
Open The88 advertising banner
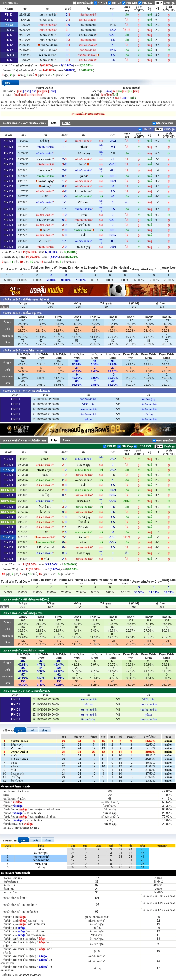point(88,290)
